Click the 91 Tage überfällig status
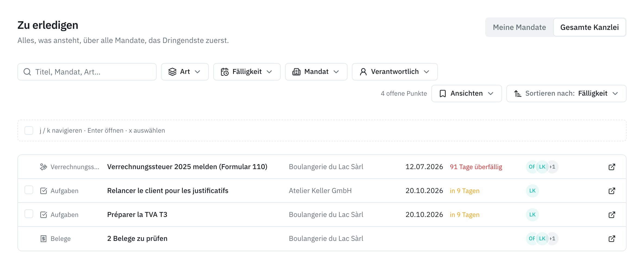Viewport: 644px width, 261px height. pyautogui.click(x=476, y=167)
